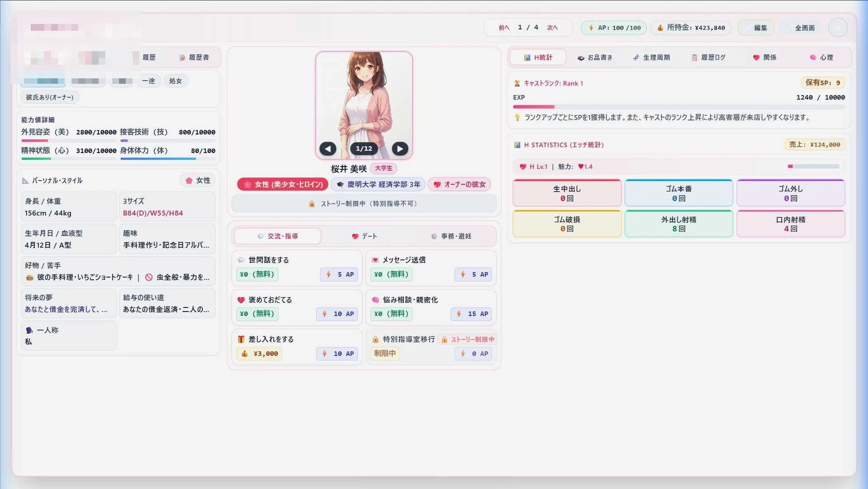Open the 関係 tab

[x=765, y=58]
